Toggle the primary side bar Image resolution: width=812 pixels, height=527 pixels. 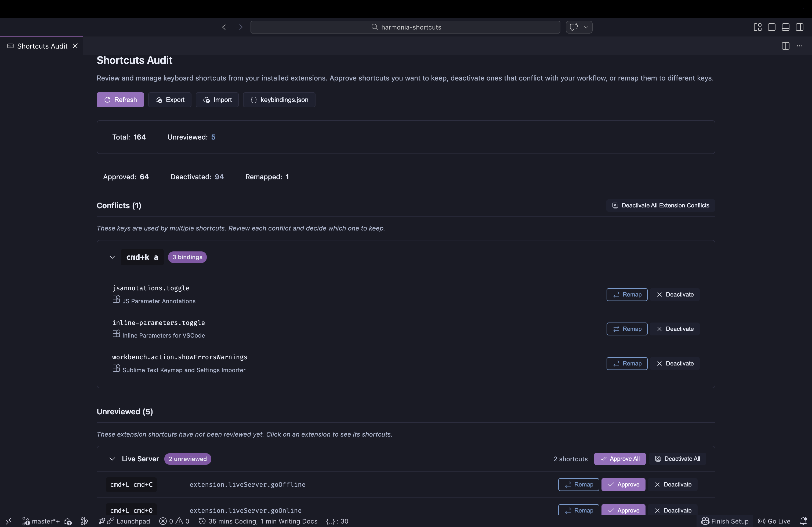pyautogui.click(x=772, y=27)
